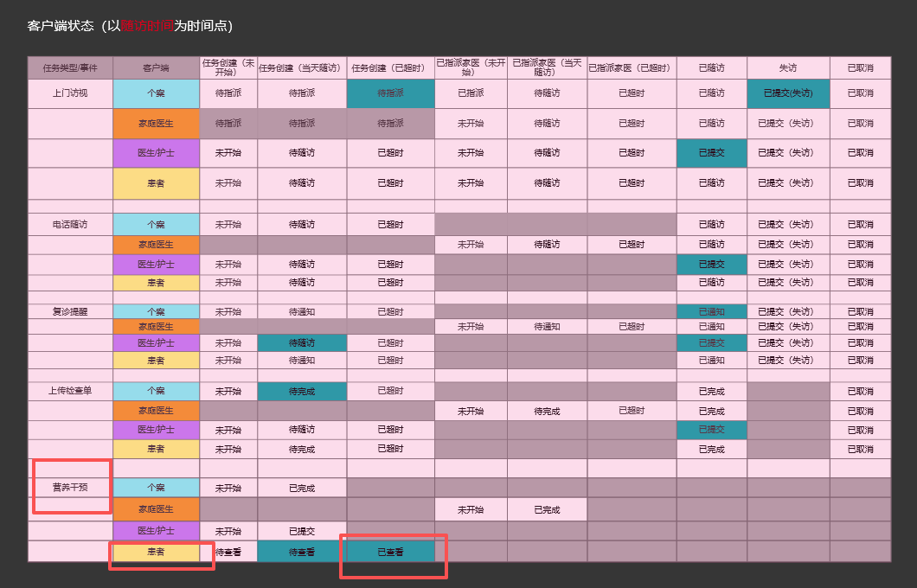Select the 电话随访 task type cell
The width and height of the screenshot is (917, 588).
tap(70, 225)
